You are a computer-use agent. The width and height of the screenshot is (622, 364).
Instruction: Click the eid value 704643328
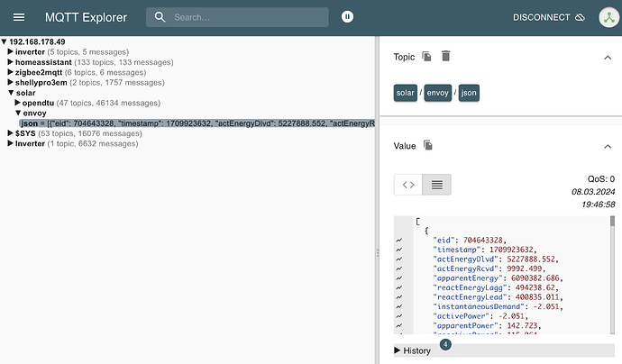tap(483, 241)
